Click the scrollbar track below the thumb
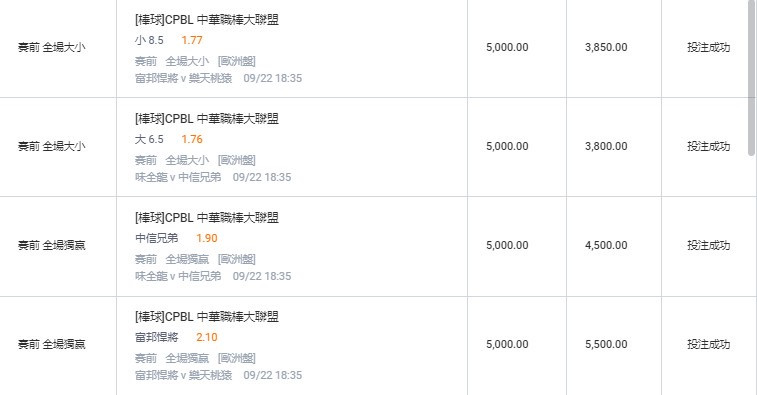The image size is (757, 395). pos(751,275)
